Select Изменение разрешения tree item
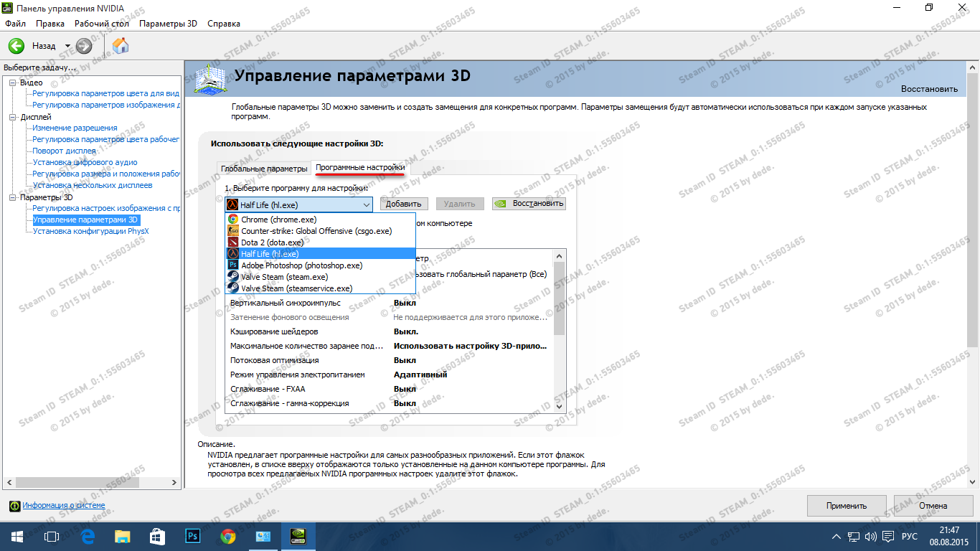This screenshot has width=980, height=551. coord(75,128)
